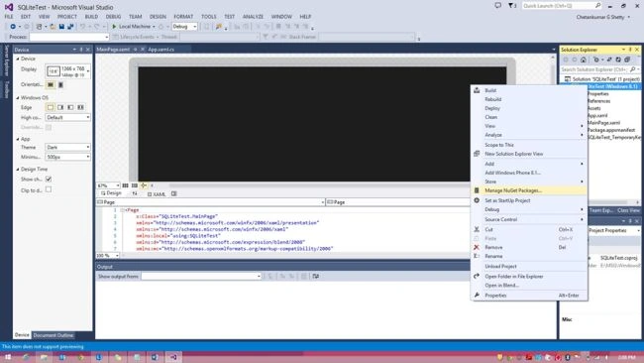The height and width of the screenshot is (363, 644).
Task: Switch to the Class View tab
Action: pyautogui.click(x=628, y=210)
